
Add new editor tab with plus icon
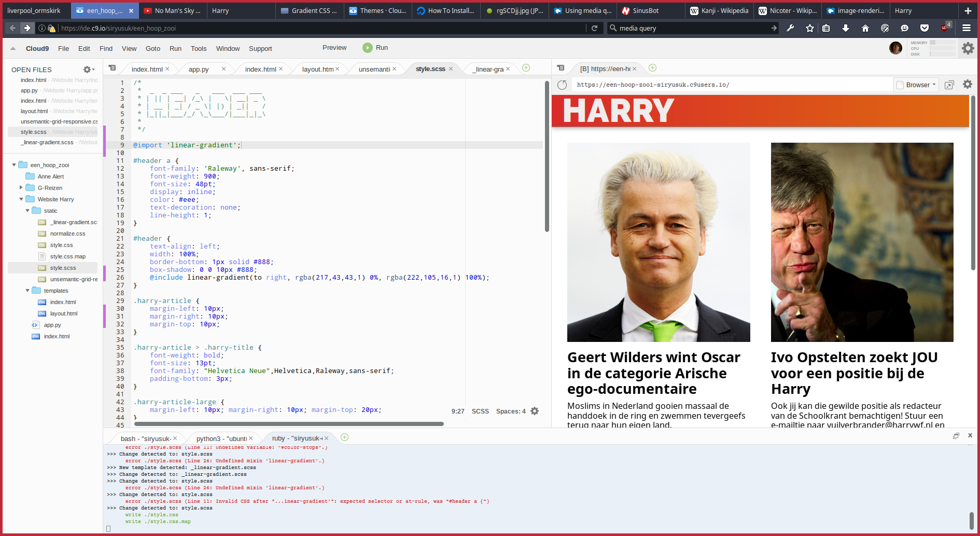coord(526,68)
